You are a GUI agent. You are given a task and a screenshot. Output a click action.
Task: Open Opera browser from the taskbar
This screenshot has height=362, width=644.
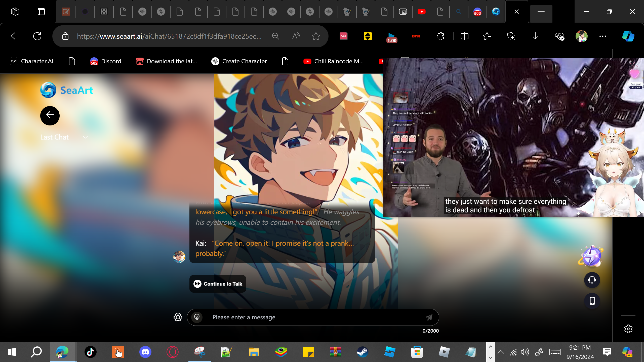(173, 352)
